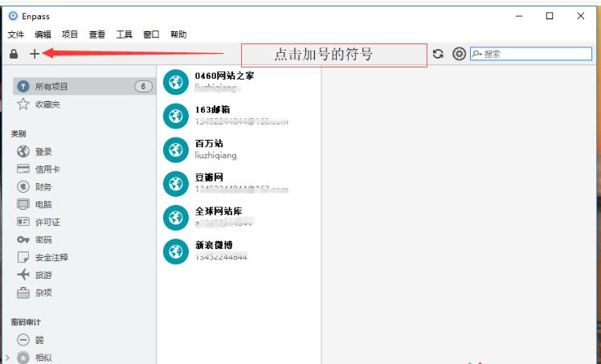This screenshot has width=601, height=364.
Task: Focus the 搜索 search field
Action: click(531, 54)
